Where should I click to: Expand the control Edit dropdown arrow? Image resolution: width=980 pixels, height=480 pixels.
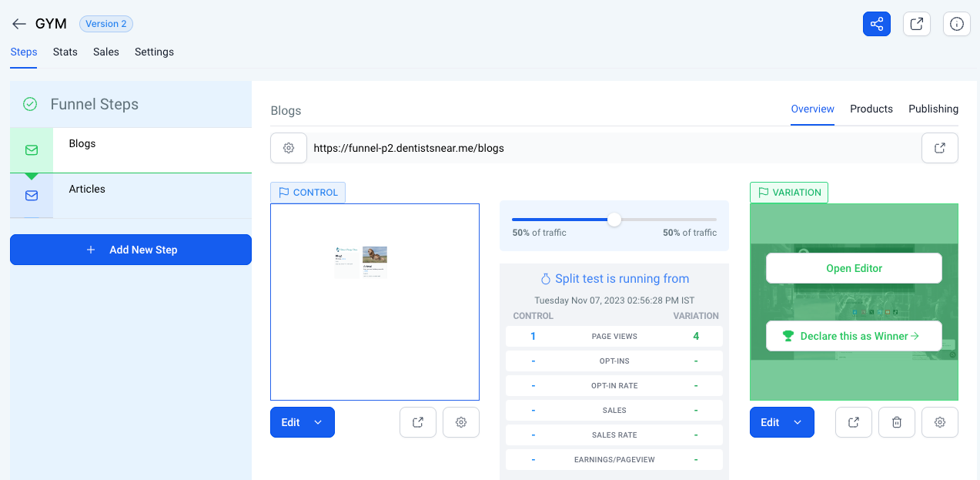(318, 422)
